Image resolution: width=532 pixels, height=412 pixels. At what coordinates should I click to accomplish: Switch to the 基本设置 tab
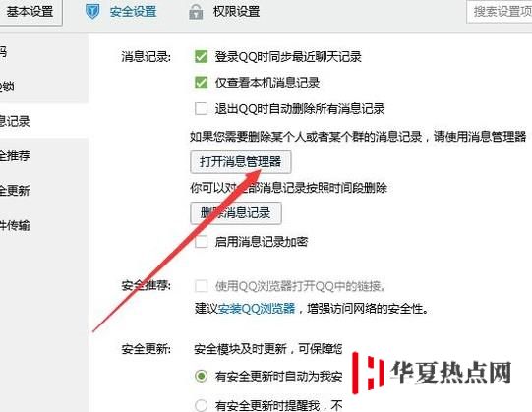[x=30, y=12]
